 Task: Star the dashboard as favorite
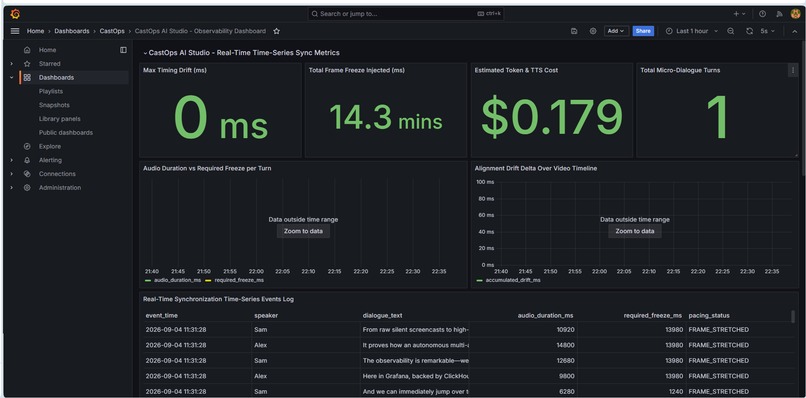(x=277, y=31)
